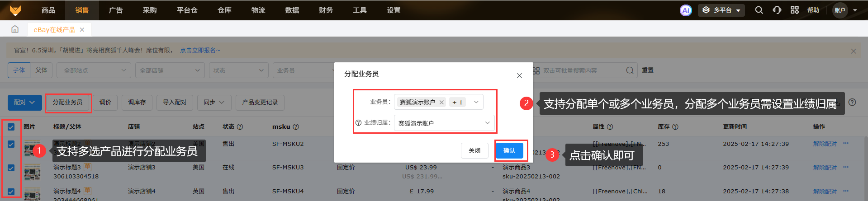The width and height of the screenshot is (868, 201).
Task: Click the tag icon beside 演示标题4
Action: click(88, 191)
